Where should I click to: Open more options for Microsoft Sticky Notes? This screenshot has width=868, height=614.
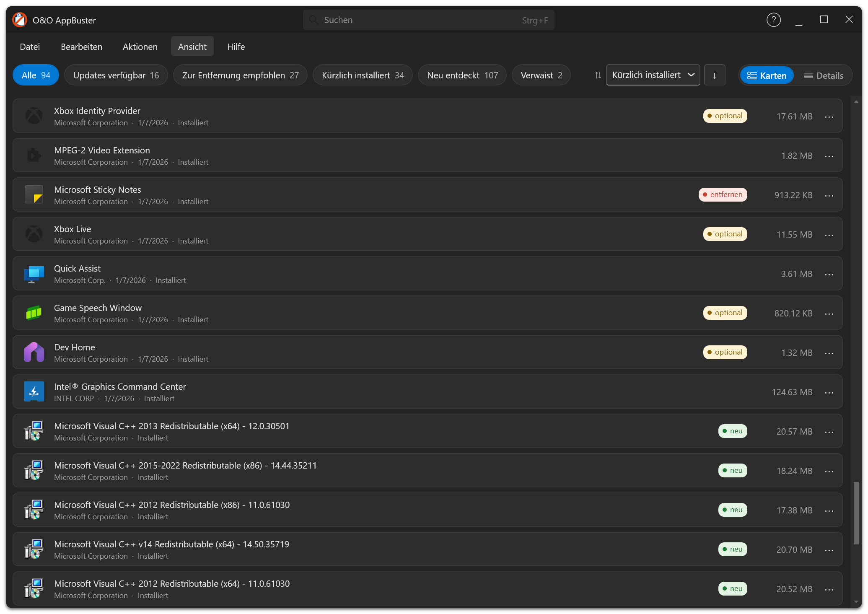829,195
